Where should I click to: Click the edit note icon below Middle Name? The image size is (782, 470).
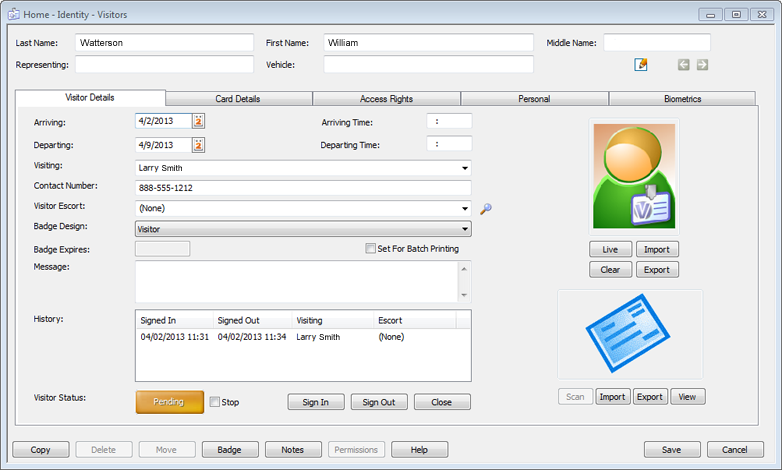pyautogui.click(x=641, y=65)
